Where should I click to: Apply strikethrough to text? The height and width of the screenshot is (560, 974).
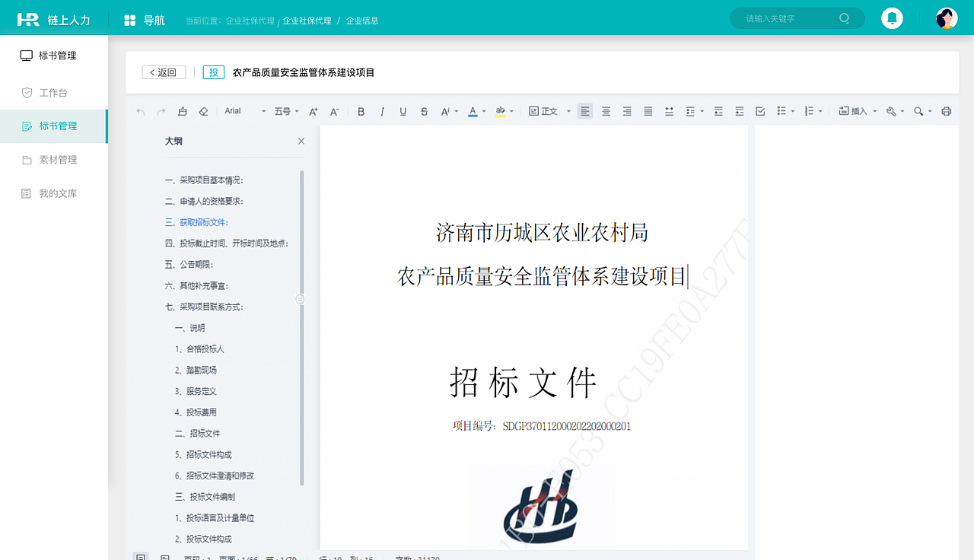point(424,110)
